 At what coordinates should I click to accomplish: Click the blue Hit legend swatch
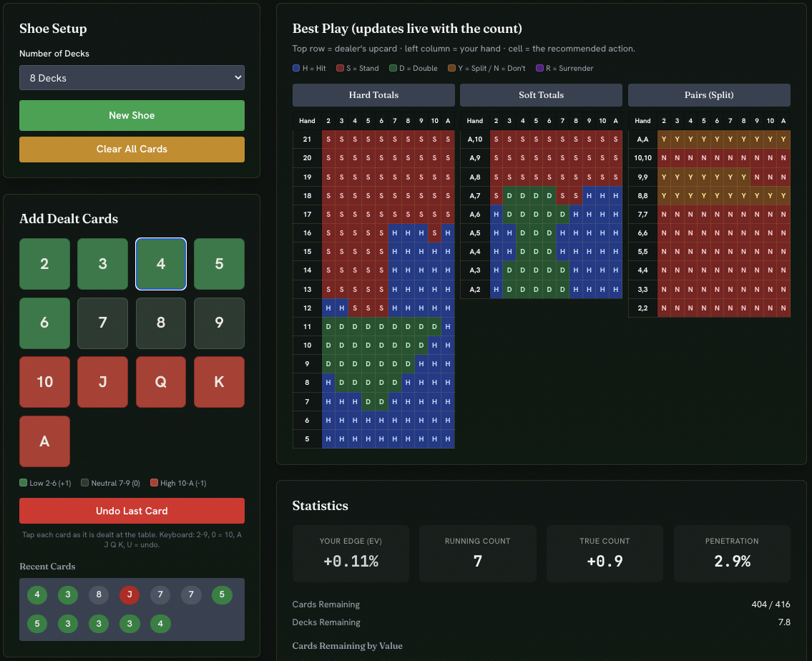[296, 68]
